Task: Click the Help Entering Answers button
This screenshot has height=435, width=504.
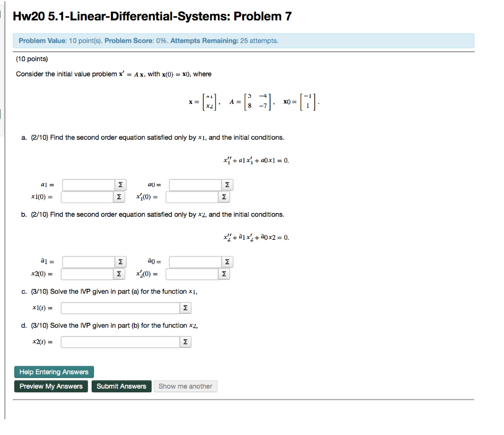Action: 54,372
